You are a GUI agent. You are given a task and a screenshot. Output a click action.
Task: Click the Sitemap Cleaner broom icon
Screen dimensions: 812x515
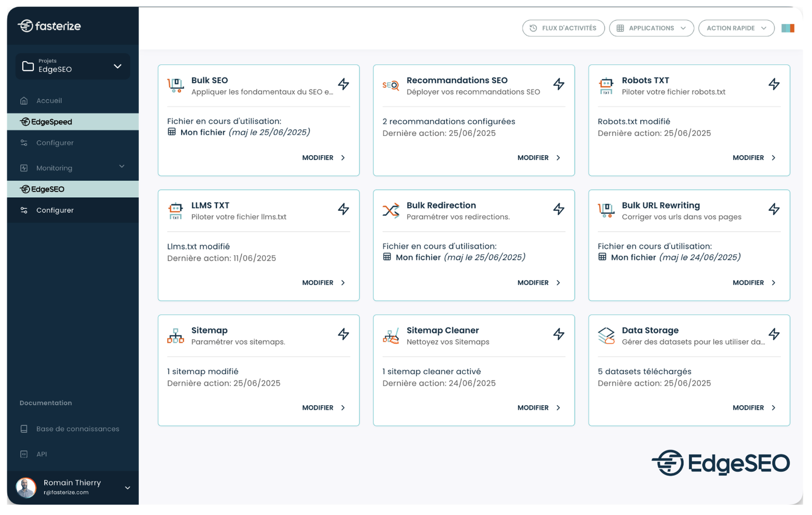[391, 335]
